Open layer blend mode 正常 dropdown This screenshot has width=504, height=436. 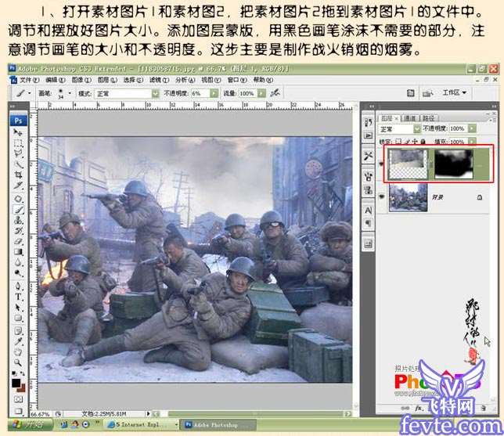point(417,128)
